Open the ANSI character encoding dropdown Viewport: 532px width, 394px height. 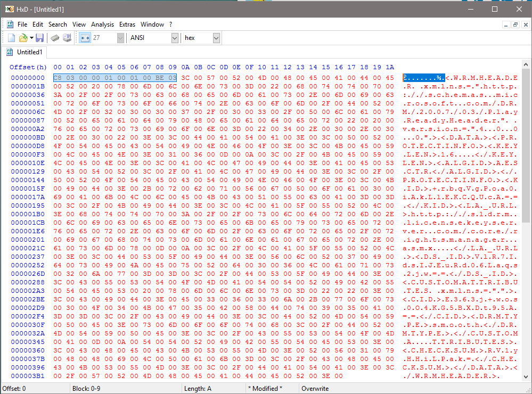[175, 38]
